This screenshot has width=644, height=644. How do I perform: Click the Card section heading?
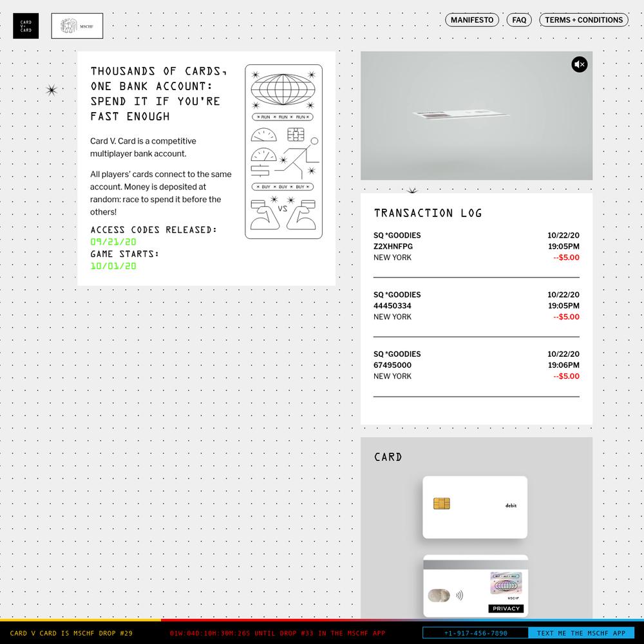(x=388, y=457)
